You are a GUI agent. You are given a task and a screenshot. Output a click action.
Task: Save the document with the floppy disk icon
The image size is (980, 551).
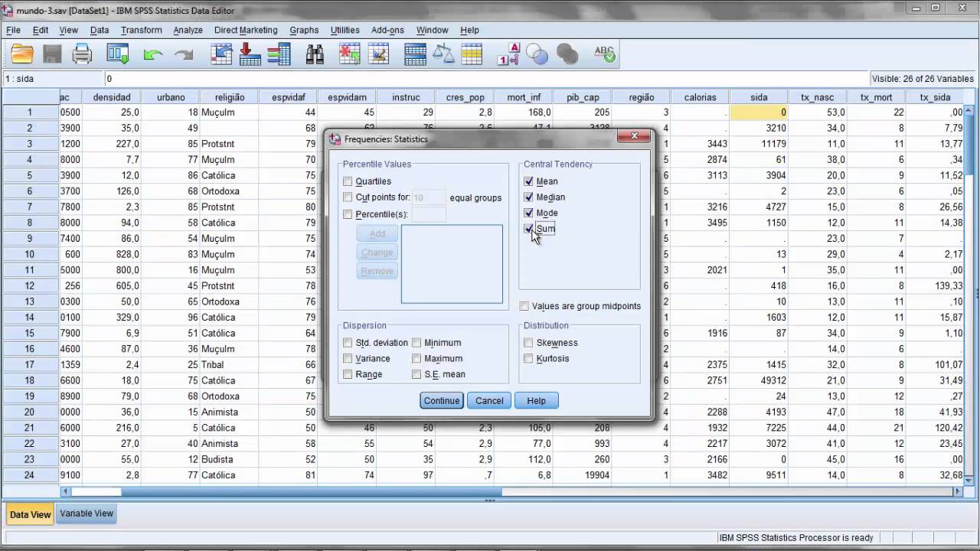[52, 54]
